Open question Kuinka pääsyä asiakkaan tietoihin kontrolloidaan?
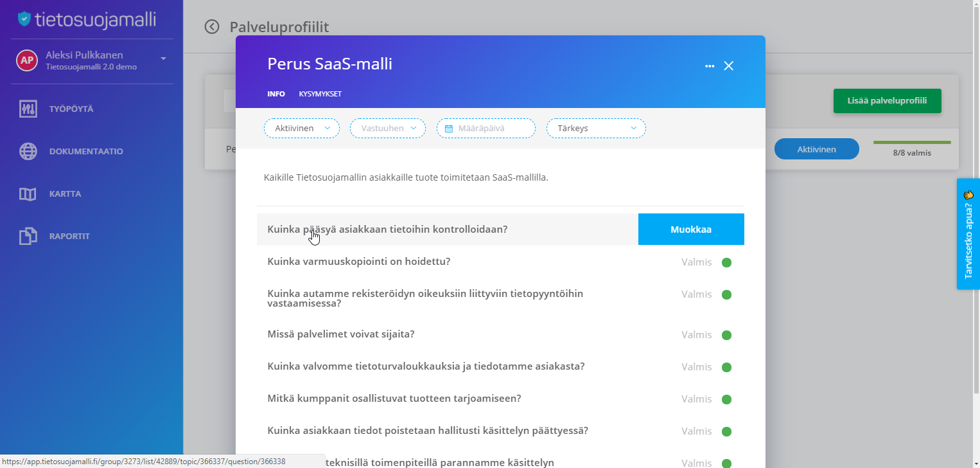 [x=387, y=230]
